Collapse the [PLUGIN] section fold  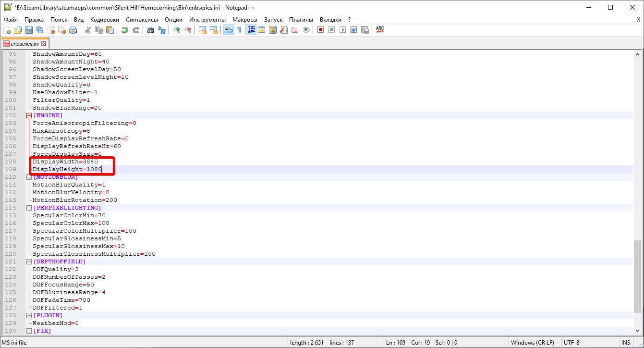[x=28, y=315]
